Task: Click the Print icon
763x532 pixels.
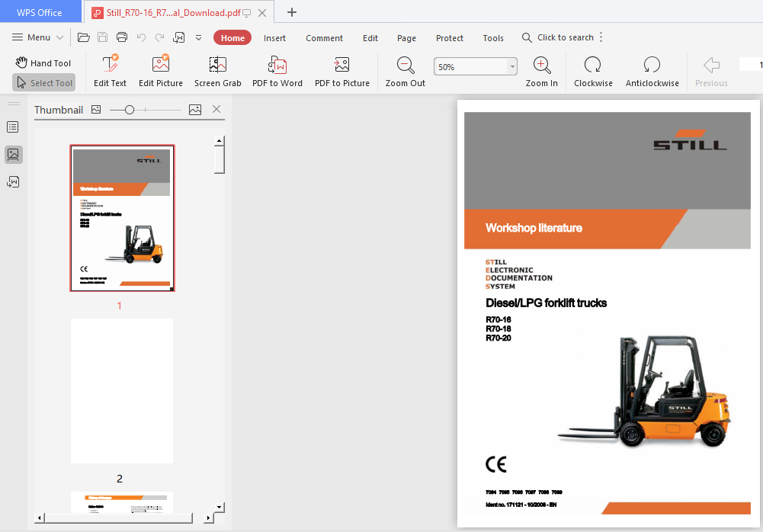Action: click(x=122, y=37)
